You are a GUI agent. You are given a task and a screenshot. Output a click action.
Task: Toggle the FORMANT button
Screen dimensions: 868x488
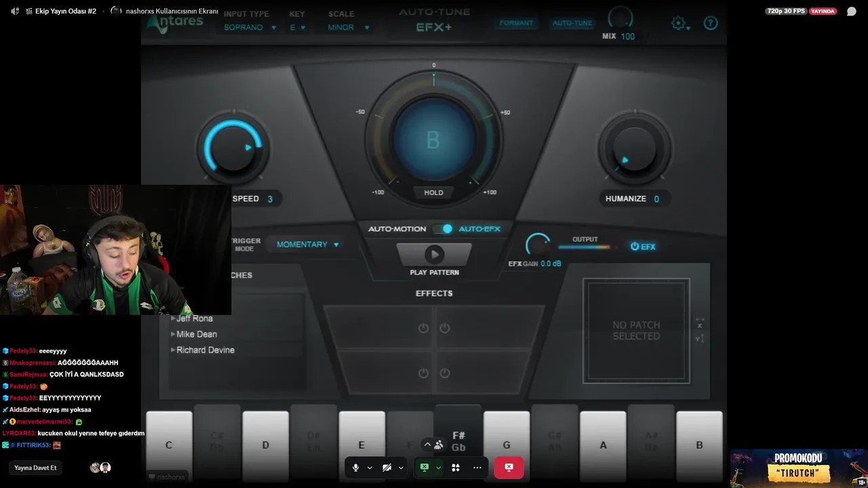click(516, 23)
